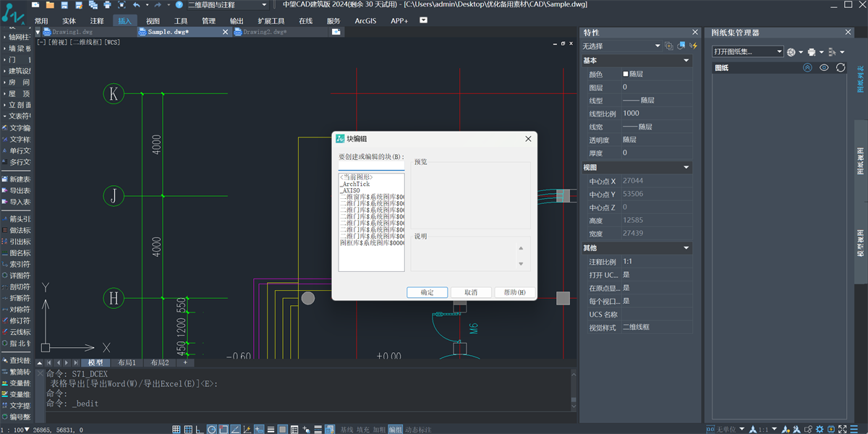The image size is (868, 434).
Task: Click the save icon in the top toolbar
Action: tap(64, 4)
